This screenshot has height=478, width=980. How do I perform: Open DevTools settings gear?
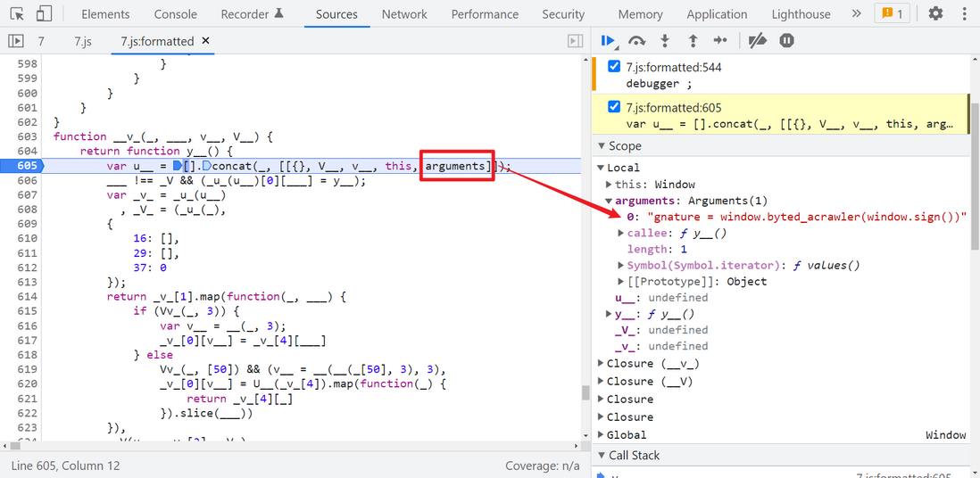click(x=935, y=13)
